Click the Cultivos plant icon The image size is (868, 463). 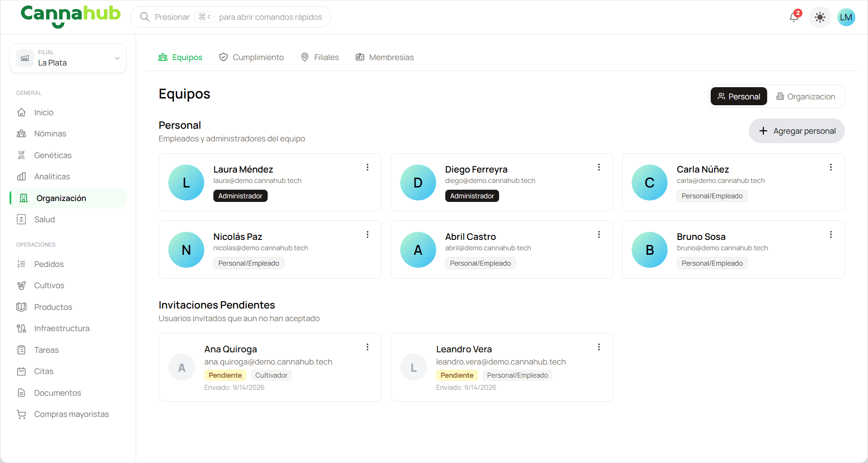[21, 285]
